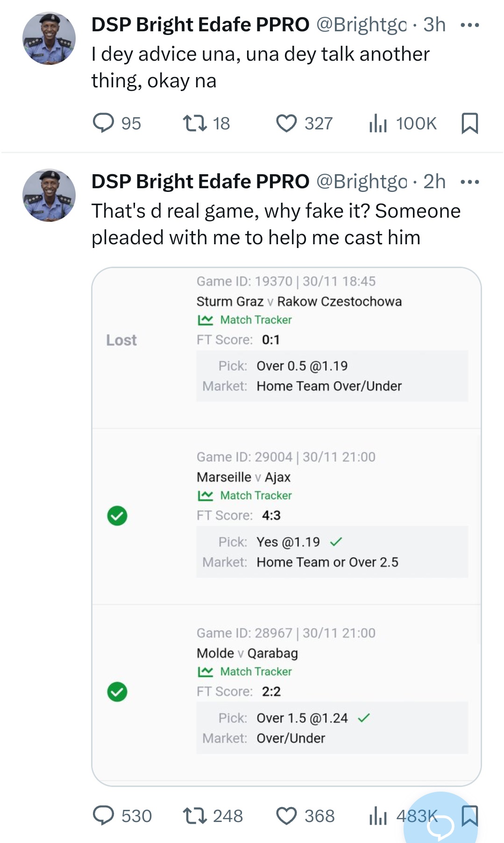This screenshot has width=504, height=843.
Task: Open Match Tracker for Molde v Qarabag
Action: click(255, 672)
